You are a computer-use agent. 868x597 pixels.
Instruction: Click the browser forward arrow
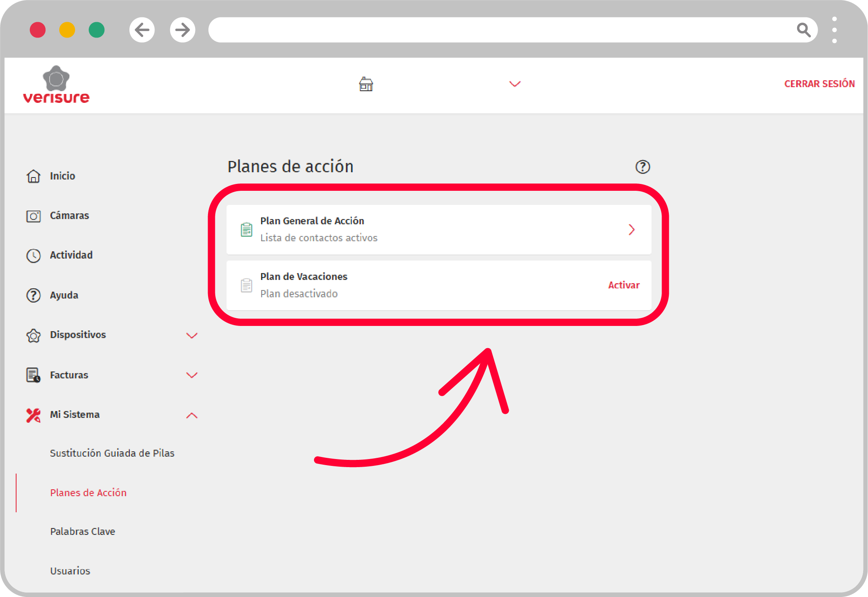(x=183, y=30)
